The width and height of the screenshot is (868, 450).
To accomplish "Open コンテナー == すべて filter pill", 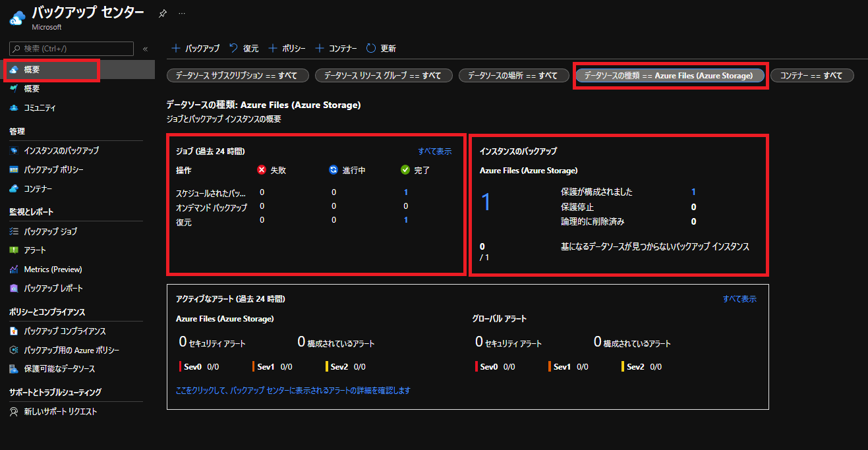I will point(812,76).
